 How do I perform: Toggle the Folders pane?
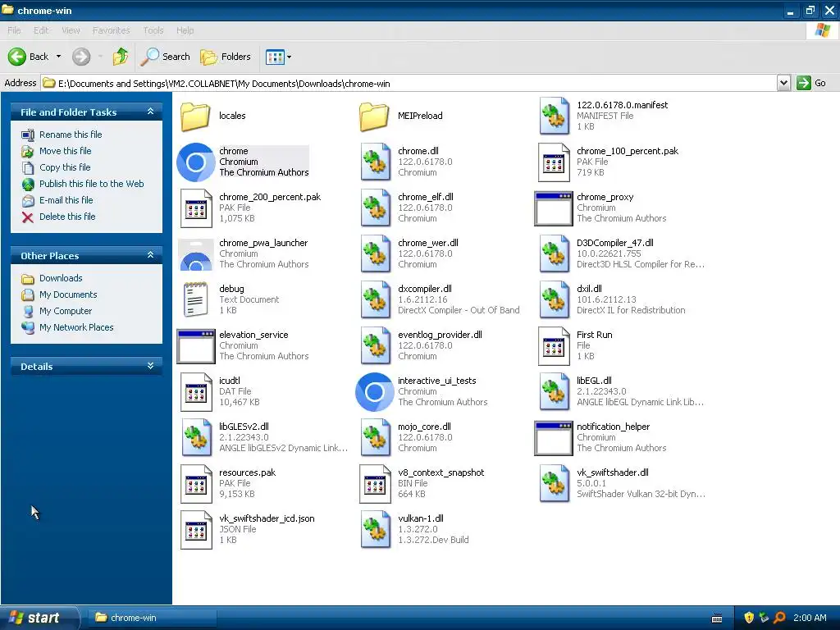[226, 57]
